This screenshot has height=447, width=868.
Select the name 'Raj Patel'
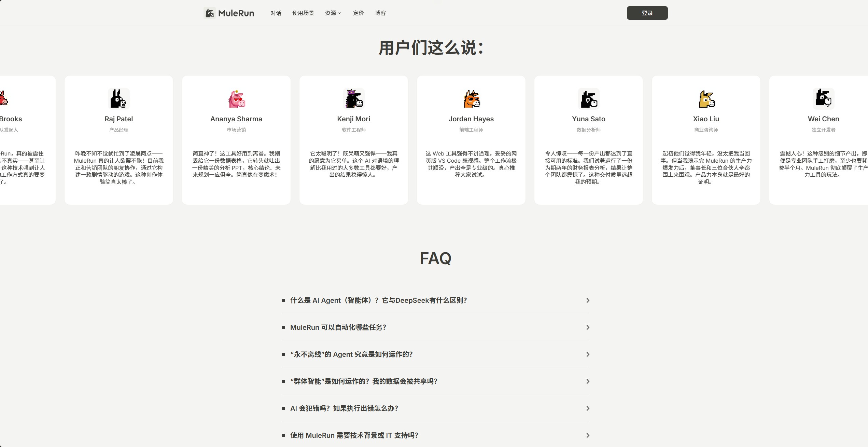point(119,119)
